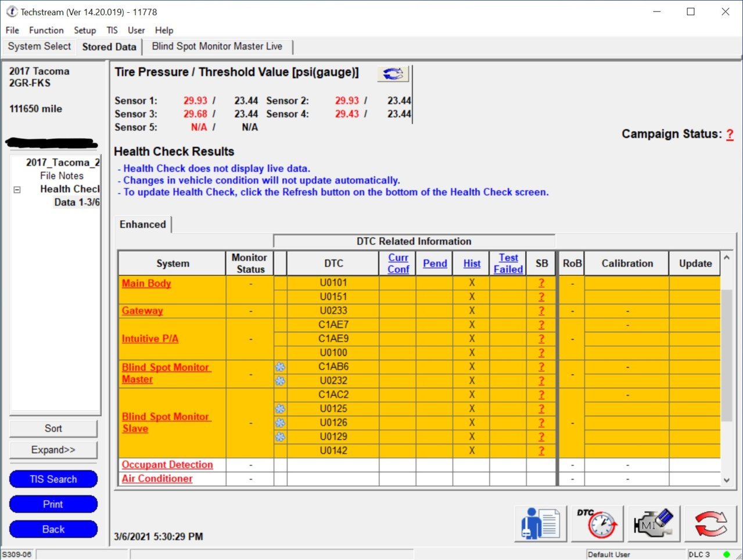Open the SB link for DTC U0101
Screen dimensions: 743x560
tap(541, 283)
